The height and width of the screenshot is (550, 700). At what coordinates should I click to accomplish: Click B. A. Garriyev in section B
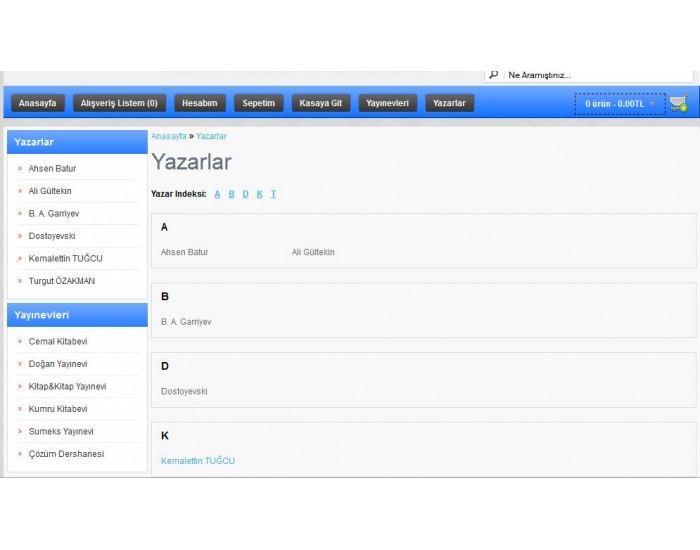[x=186, y=322]
